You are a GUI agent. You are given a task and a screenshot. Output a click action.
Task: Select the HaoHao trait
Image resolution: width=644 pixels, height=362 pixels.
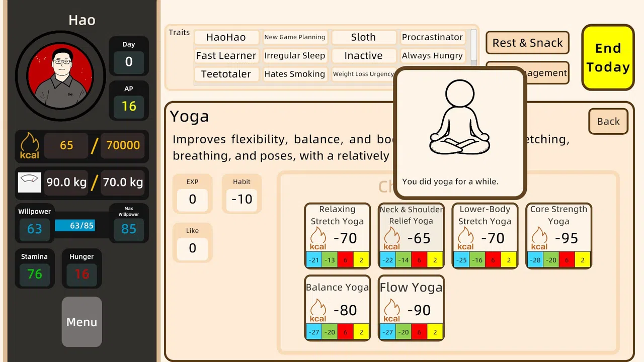pos(226,37)
